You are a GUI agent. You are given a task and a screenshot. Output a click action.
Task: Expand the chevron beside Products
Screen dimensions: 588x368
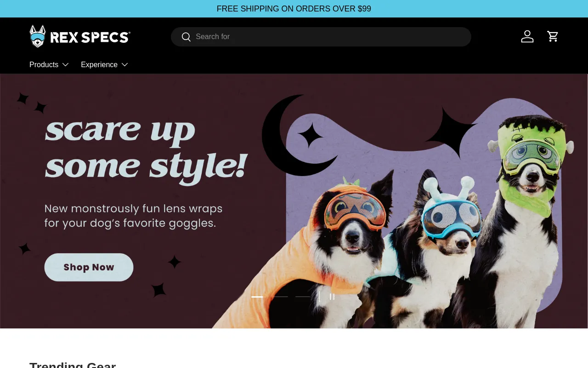click(66, 64)
